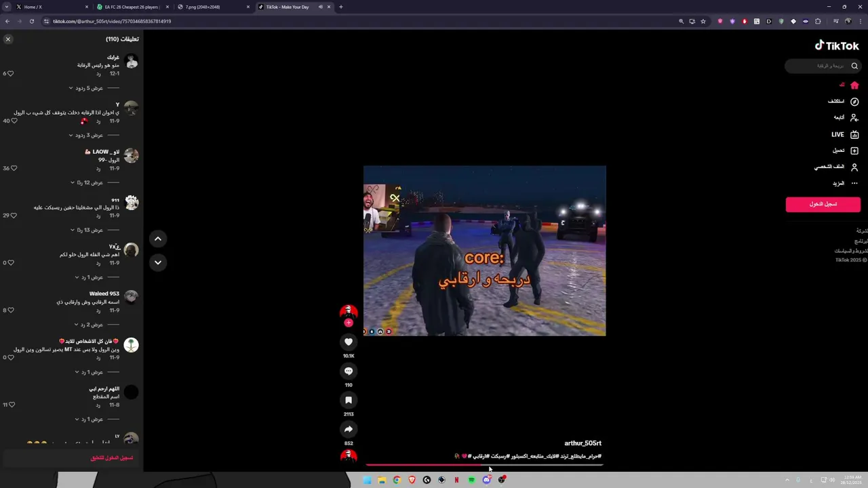Click the video player to pause
This screenshot has height=488, width=868.
(x=484, y=251)
